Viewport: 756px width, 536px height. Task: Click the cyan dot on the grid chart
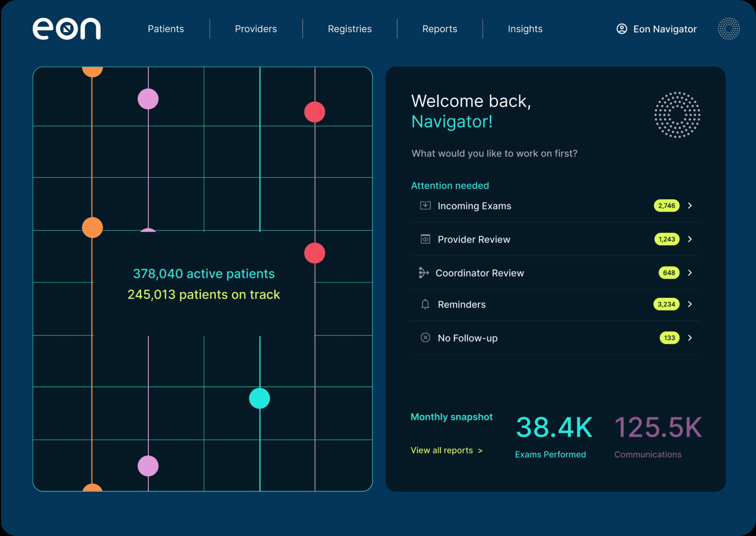point(260,398)
